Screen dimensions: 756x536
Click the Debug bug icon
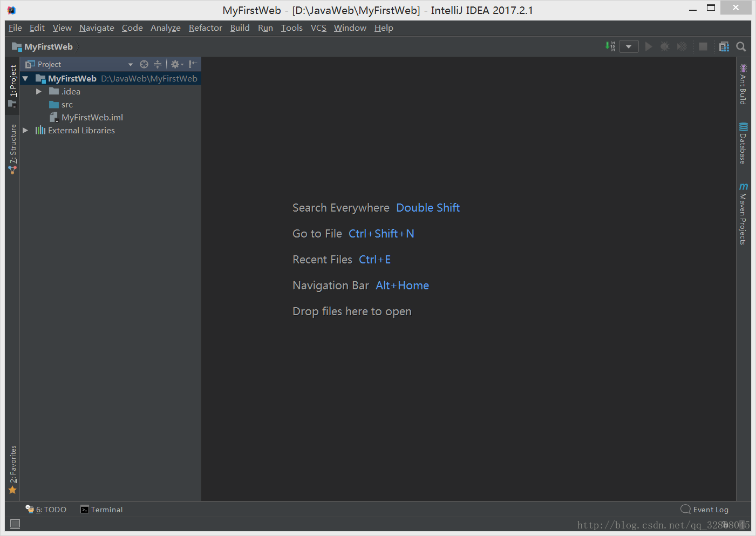point(665,46)
